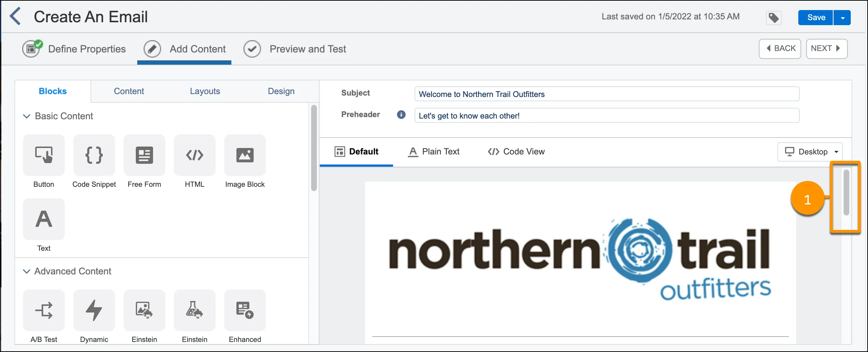This screenshot has width=868, height=352.
Task: Switch to the Plain Text view
Action: pyautogui.click(x=434, y=152)
